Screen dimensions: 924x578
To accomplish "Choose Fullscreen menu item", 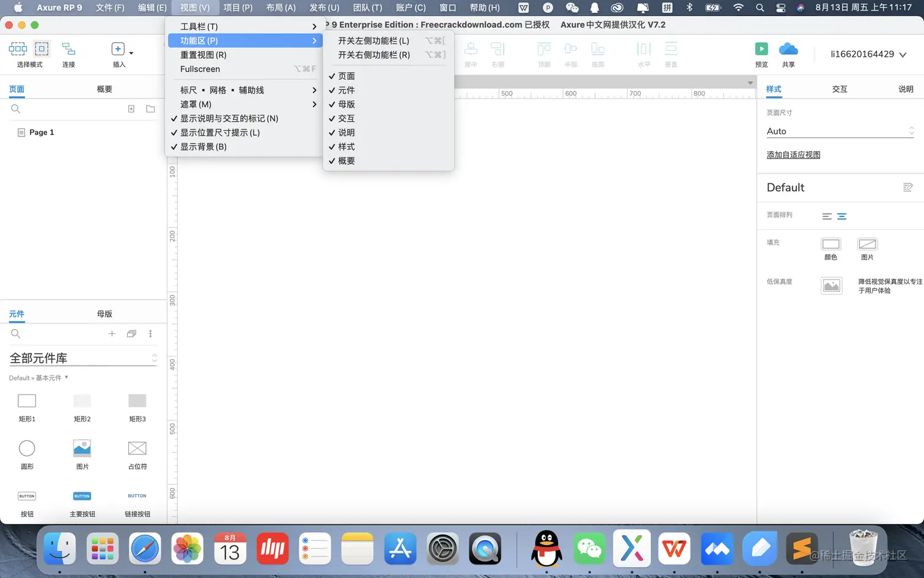I will (244, 69).
